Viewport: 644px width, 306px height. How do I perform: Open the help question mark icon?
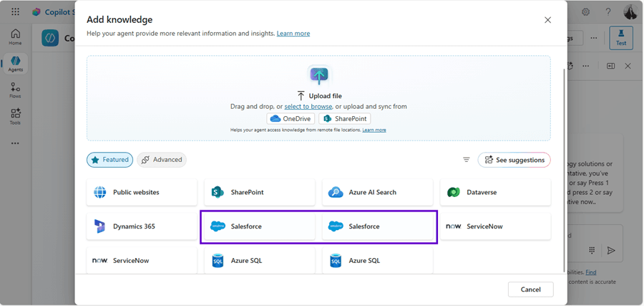click(x=608, y=12)
